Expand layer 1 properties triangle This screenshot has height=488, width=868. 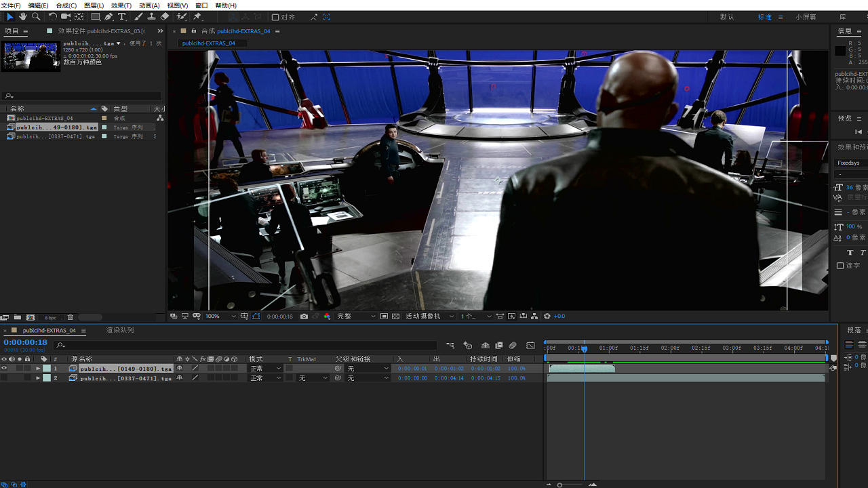click(38, 369)
